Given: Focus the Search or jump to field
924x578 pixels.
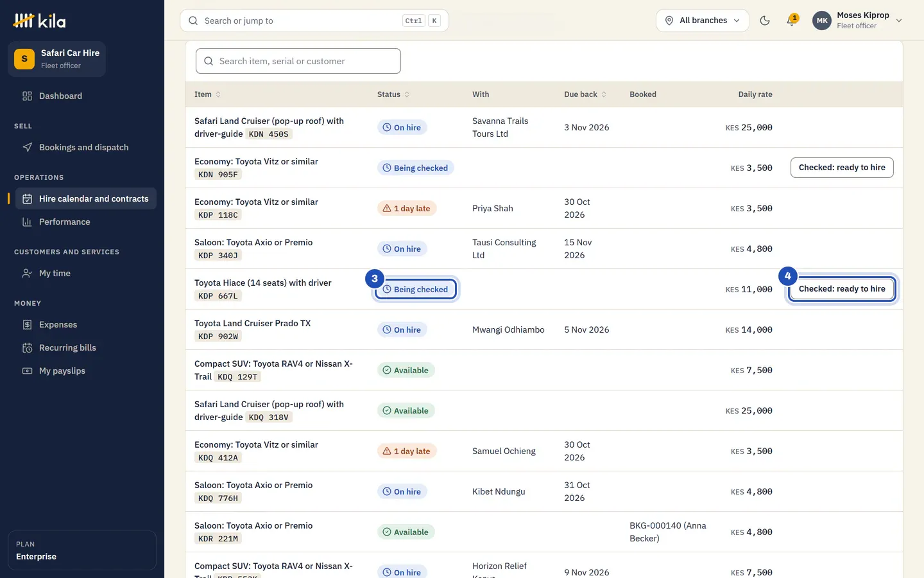Looking at the screenshot, I should (x=314, y=21).
